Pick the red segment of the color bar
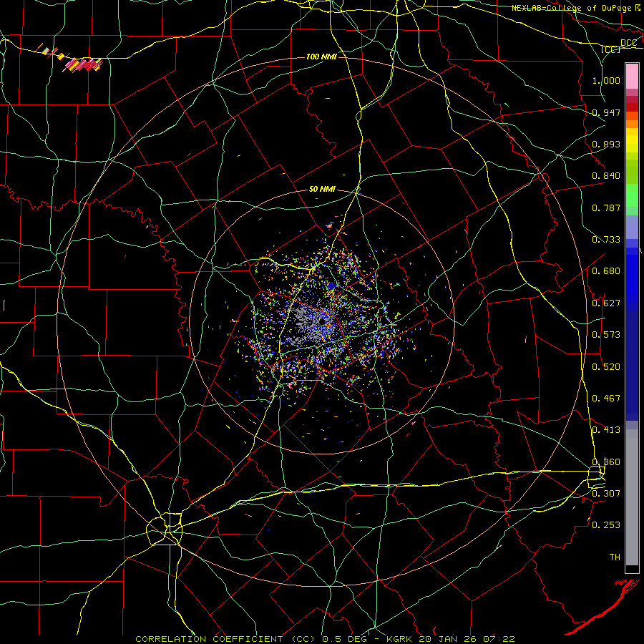Viewport: 644px width, 644px height. (632, 107)
